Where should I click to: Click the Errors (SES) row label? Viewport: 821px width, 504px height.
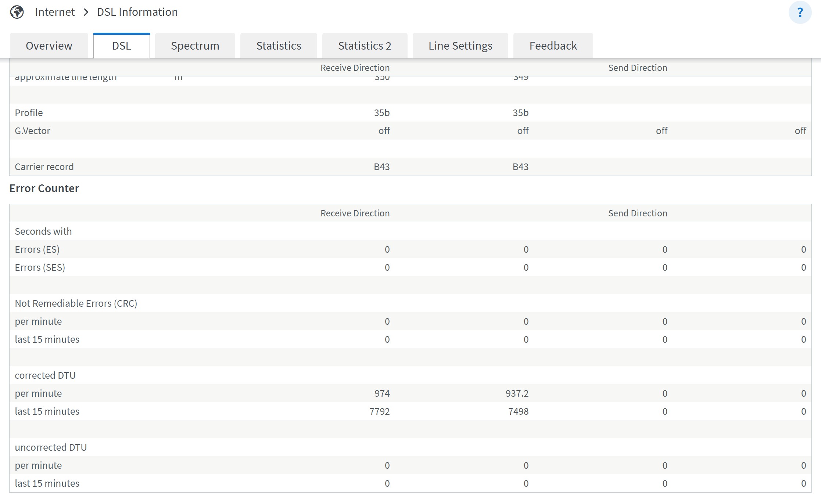(x=40, y=267)
